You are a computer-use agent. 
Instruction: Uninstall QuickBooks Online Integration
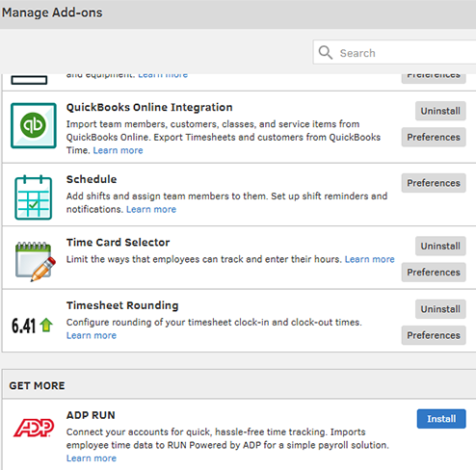440,111
